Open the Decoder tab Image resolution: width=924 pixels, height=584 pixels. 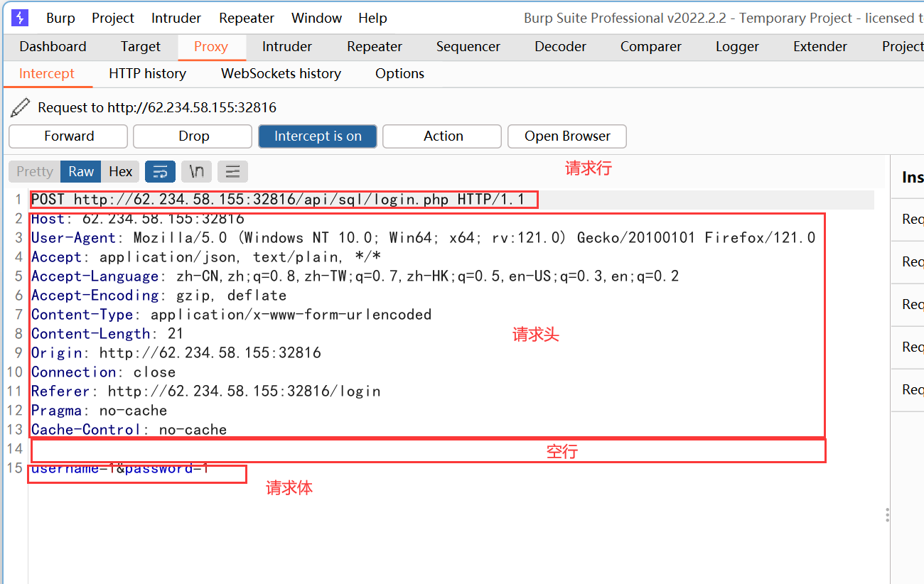(x=561, y=47)
